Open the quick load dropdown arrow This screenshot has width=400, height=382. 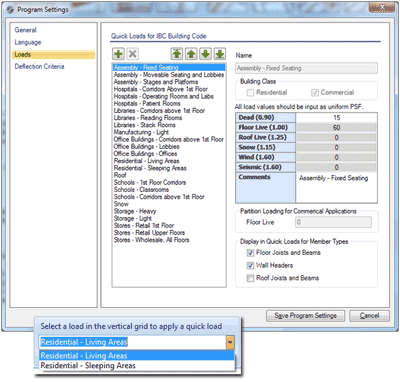230,342
